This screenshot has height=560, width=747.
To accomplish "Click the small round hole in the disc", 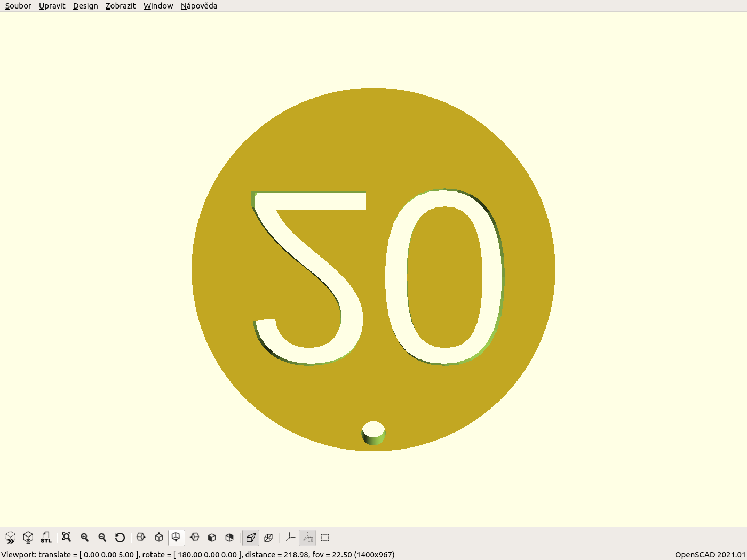I will click(373, 433).
